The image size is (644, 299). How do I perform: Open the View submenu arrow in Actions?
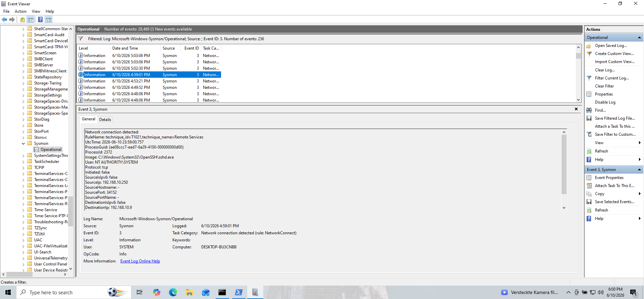pyautogui.click(x=640, y=143)
